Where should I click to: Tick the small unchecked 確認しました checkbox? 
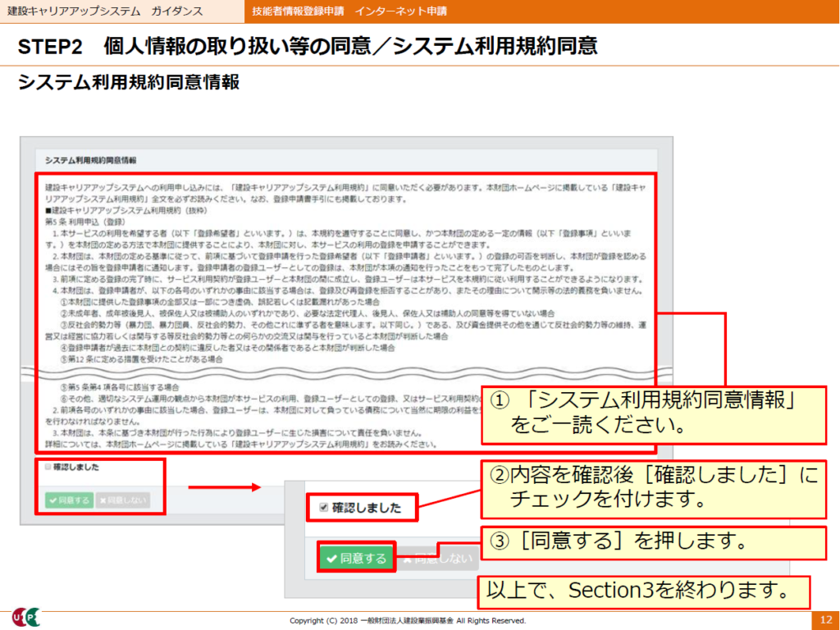coord(48,468)
